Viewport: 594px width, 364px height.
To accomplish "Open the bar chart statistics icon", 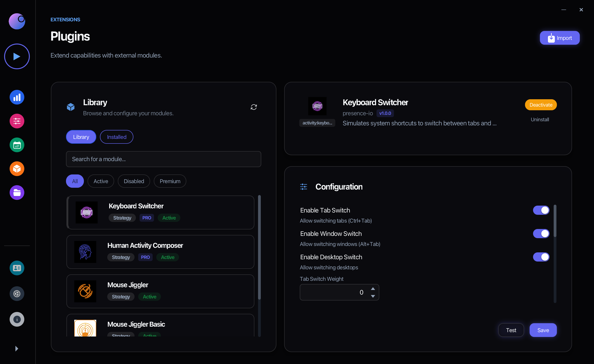I will pos(17,97).
